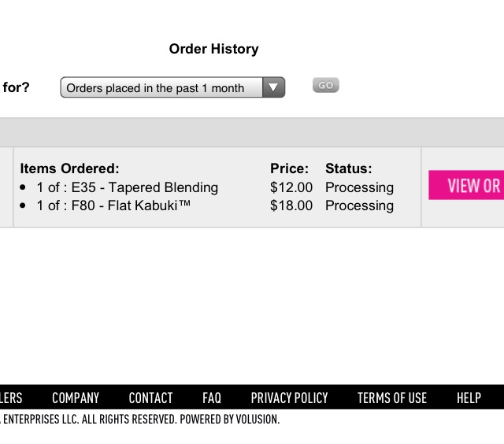Click the Processing status for F80 item

coord(359,205)
